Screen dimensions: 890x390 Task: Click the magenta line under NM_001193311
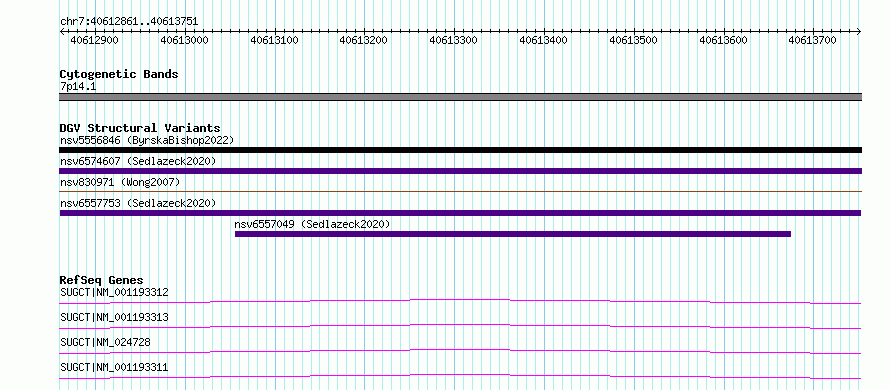pos(460,376)
